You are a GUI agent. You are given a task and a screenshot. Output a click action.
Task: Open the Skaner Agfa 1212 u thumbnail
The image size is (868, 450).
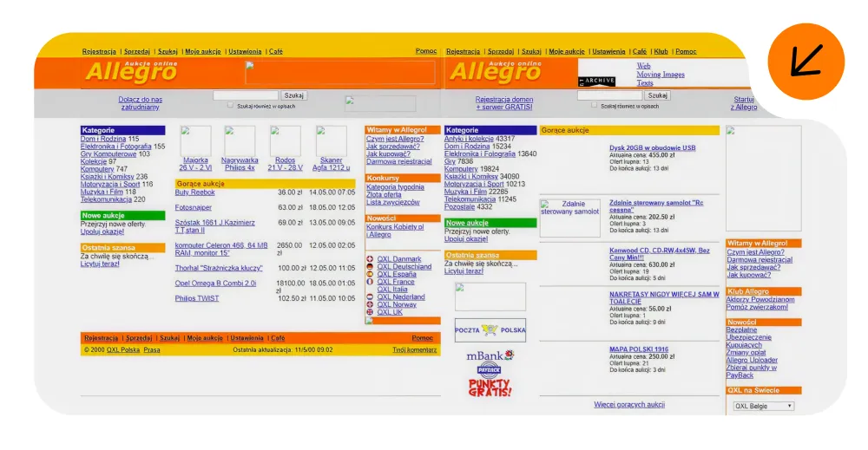coord(331,141)
